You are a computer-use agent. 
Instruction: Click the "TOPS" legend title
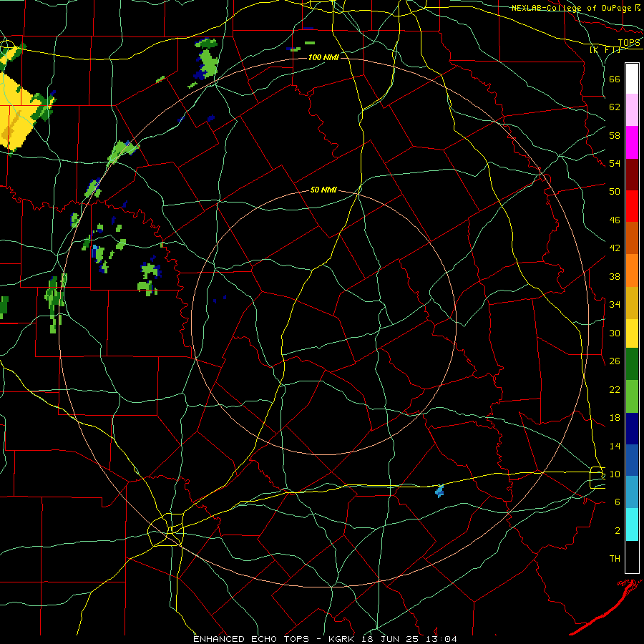pos(629,43)
